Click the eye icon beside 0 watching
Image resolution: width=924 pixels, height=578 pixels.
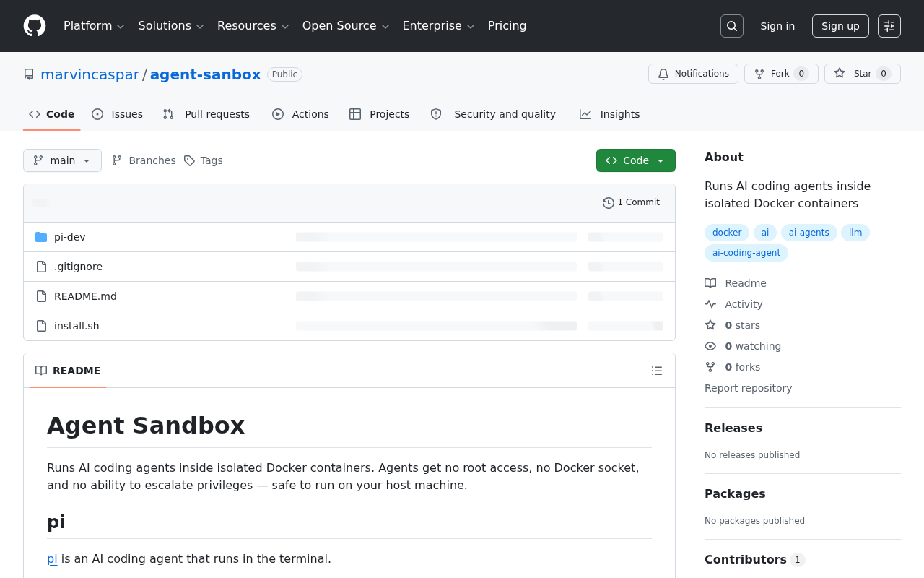(710, 346)
